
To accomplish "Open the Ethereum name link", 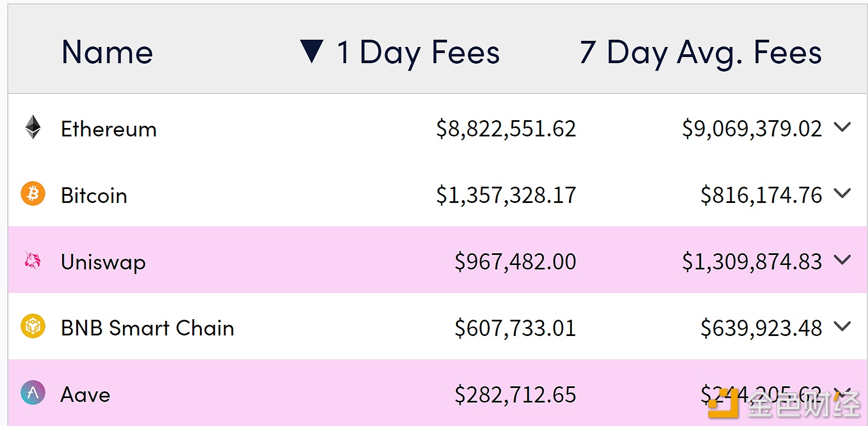I will pos(108,129).
